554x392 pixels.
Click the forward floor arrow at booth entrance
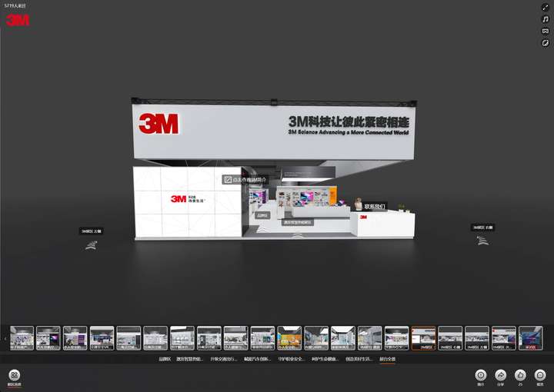[x=297, y=235]
